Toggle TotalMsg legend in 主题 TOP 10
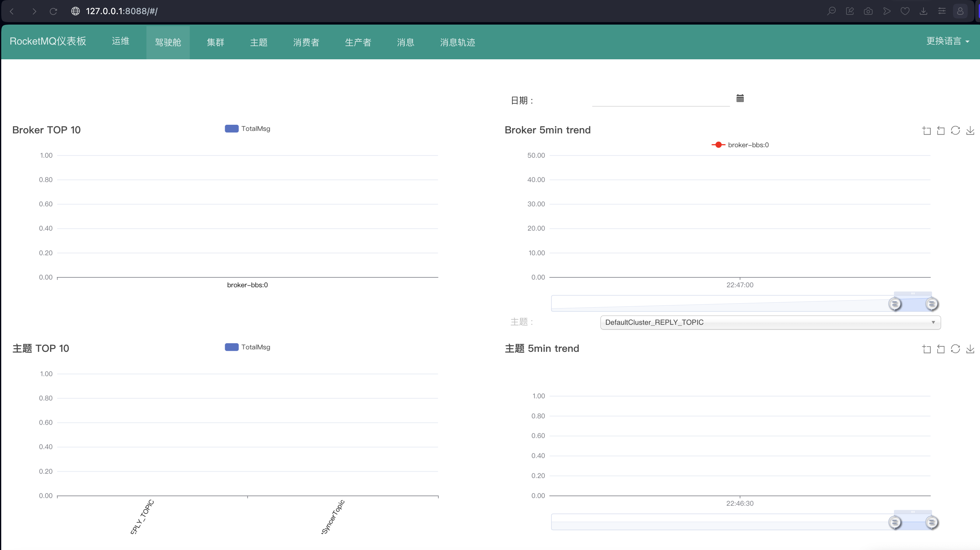This screenshot has height=550, width=980. (x=247, y=347)
